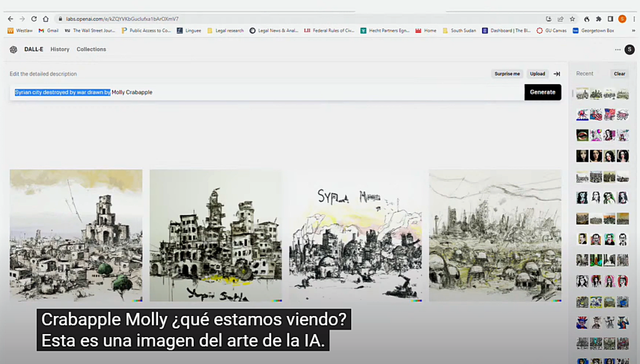Open the browser home page
This screenshot has width=640, height=364.
point(46,19)
